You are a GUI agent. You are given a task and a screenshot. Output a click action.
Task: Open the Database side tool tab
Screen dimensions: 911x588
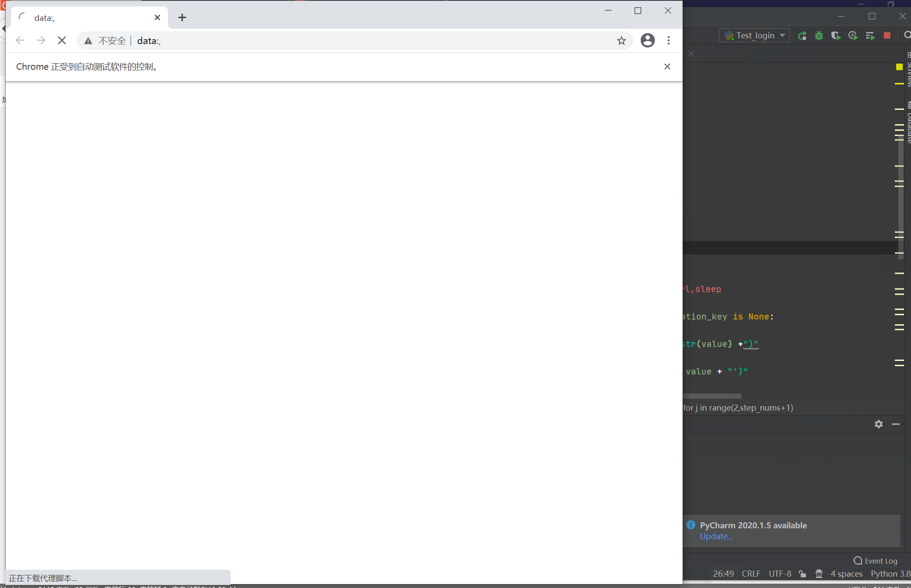[908, 123]
